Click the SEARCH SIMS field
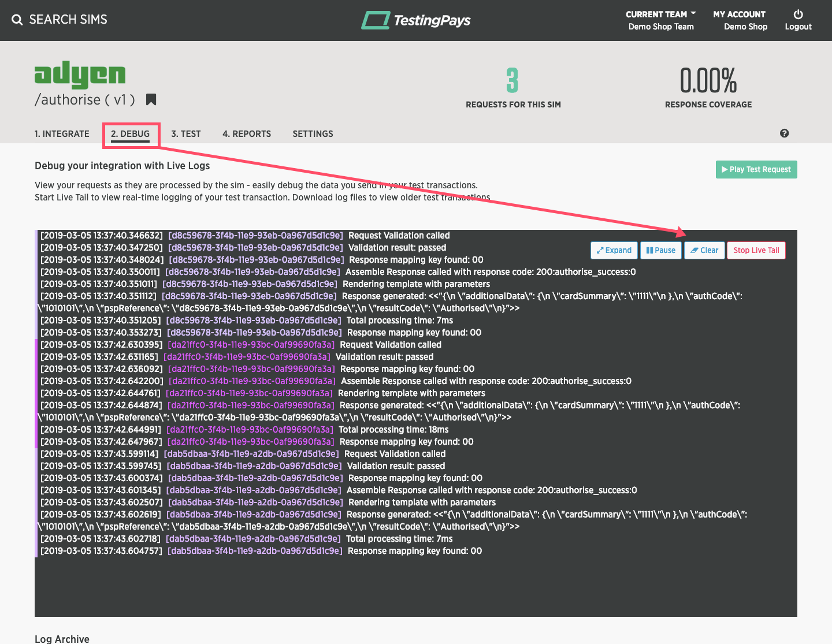Viewport: 832px width, 644px height. tap(68, 20)
